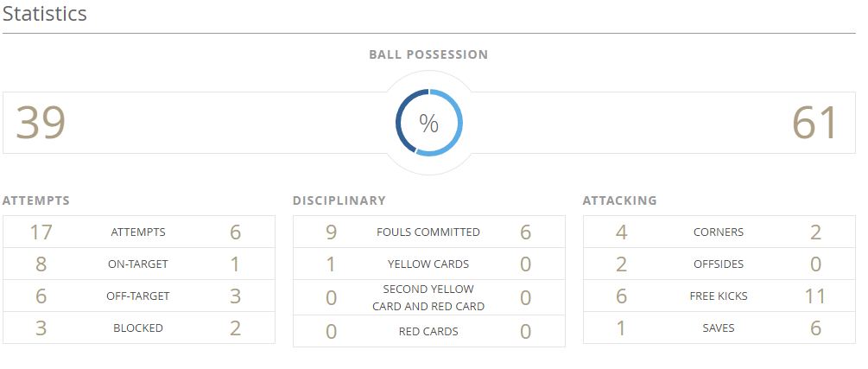
Task: Click the OFF-TARGET row label
Action: (138, 296)
